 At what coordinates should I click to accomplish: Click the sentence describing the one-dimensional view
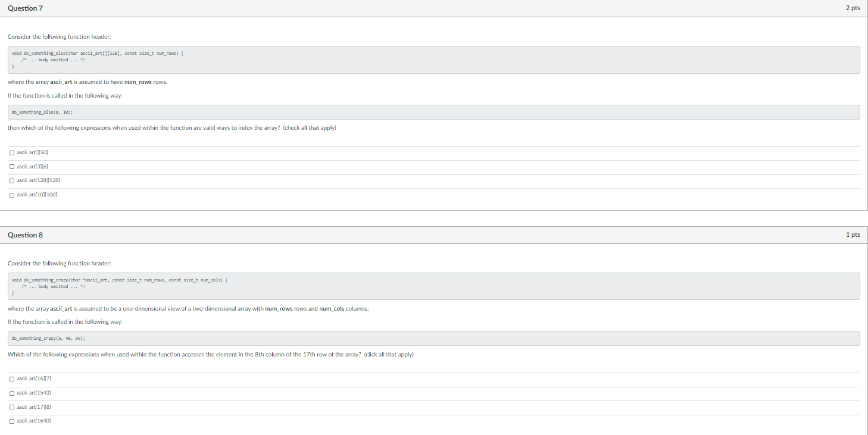188,309
